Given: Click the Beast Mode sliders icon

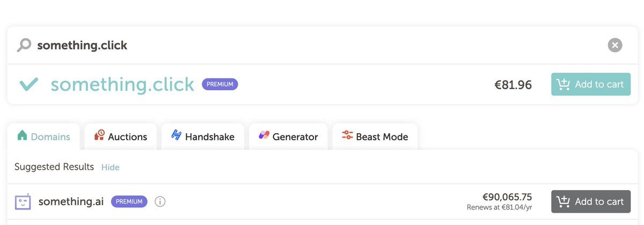Looking at the screenshot, I should 347,135.
